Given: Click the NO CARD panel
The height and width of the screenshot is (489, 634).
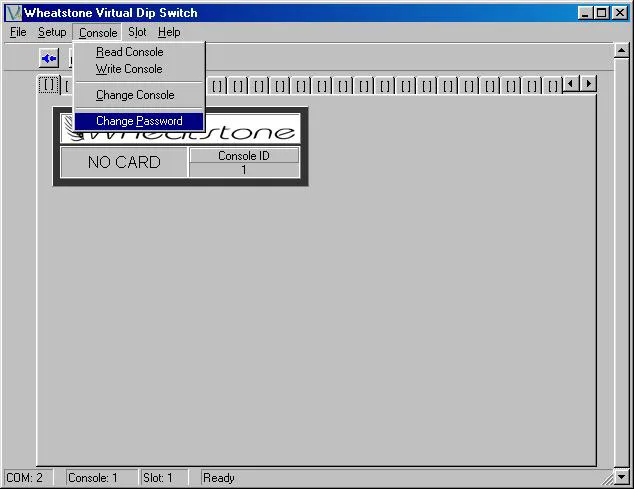Looking at the screenshot, I should [124, 162].
